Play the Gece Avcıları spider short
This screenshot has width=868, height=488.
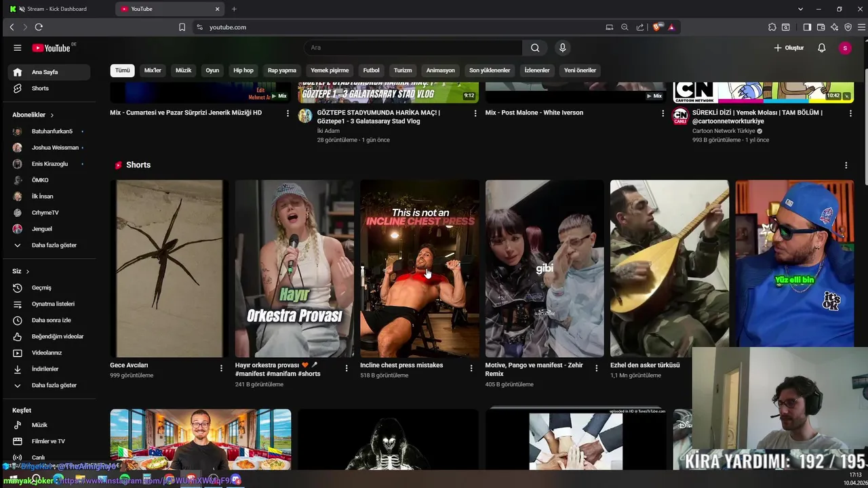(170, 268)
